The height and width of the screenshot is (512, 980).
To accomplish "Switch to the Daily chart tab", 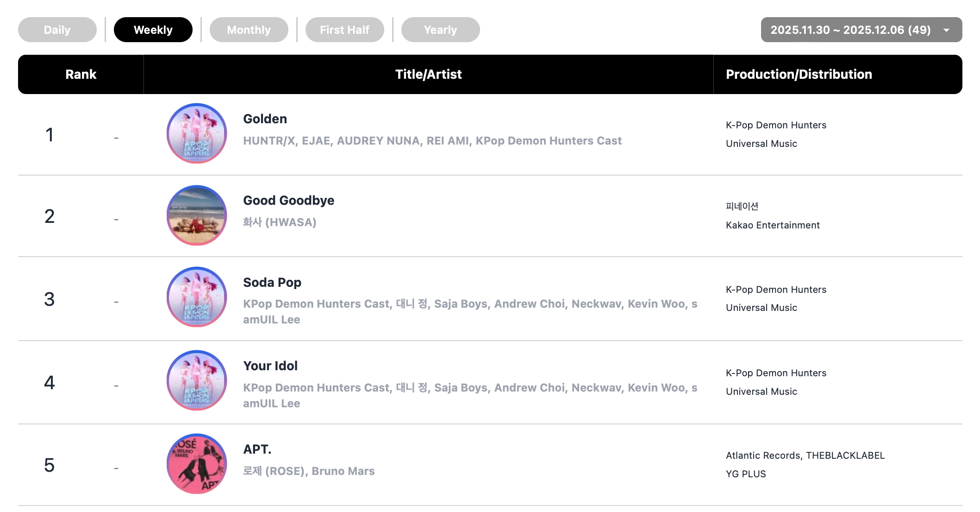I will pyautogui.click(x=57, y=30).
